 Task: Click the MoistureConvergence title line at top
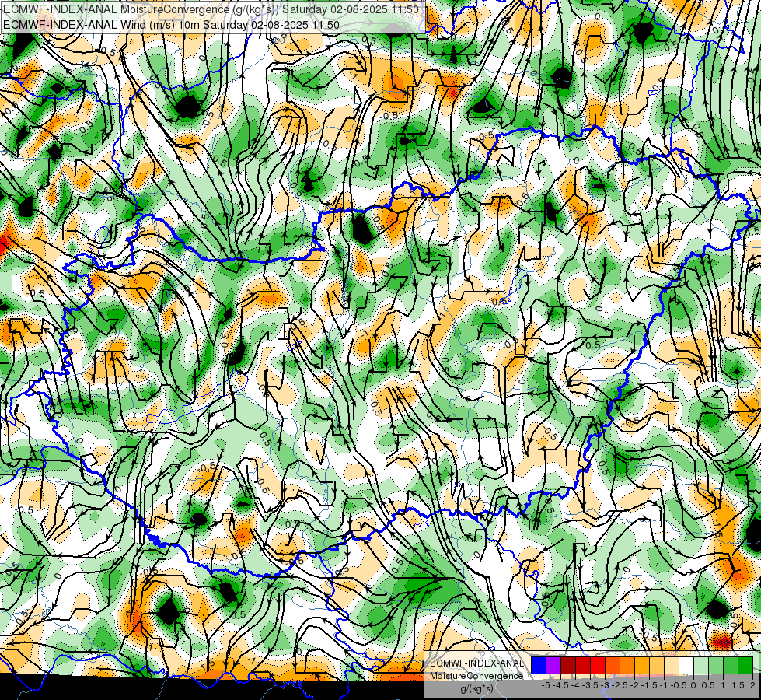(211, 9)
